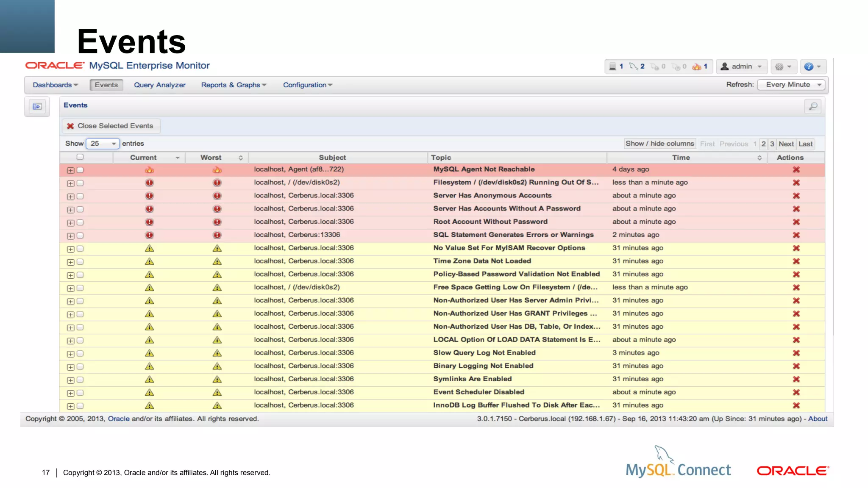Close the Event Scheduler Disabled event

pos(796,392)
